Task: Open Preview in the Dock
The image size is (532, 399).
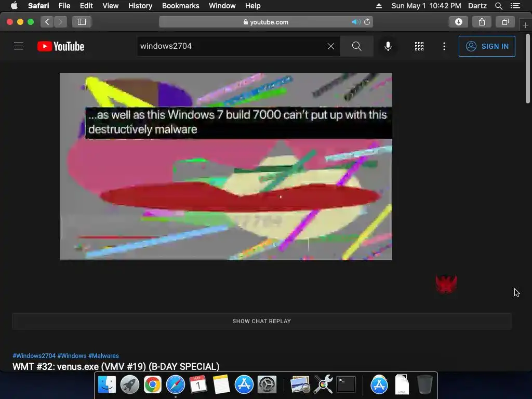Action: [x=300, y=384]
